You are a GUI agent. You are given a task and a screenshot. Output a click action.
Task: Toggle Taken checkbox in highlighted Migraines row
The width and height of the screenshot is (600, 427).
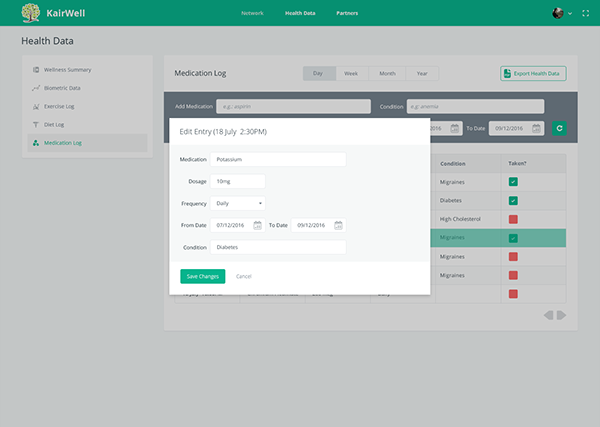click(513, 238)
